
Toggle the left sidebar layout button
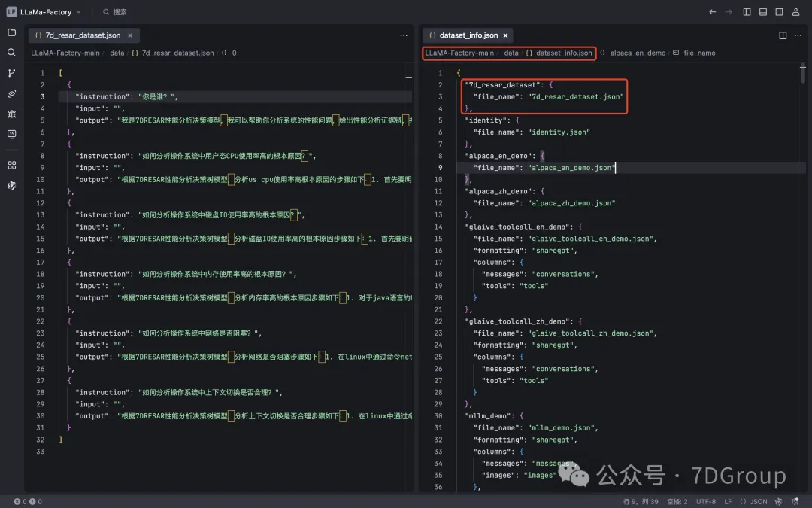click(747, 11)
